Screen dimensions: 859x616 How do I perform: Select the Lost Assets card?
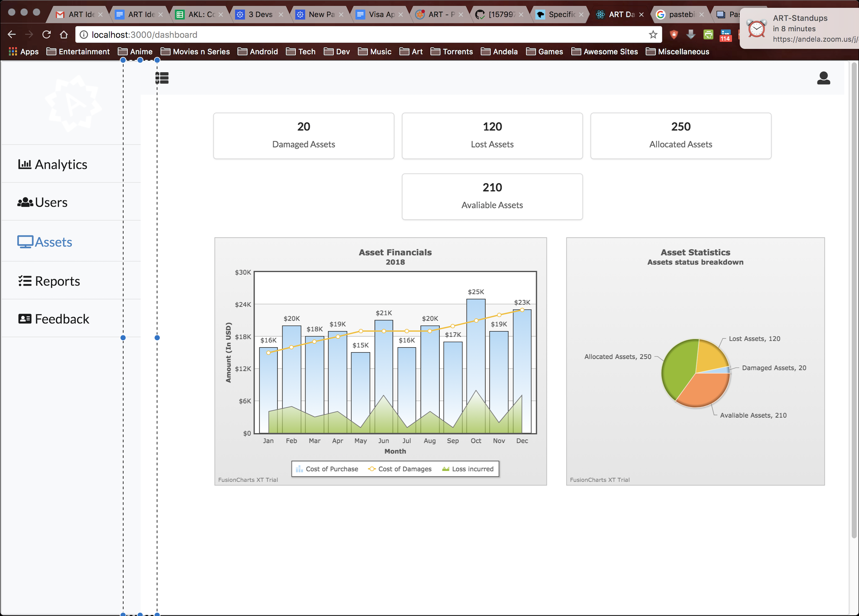pos(492,136)
